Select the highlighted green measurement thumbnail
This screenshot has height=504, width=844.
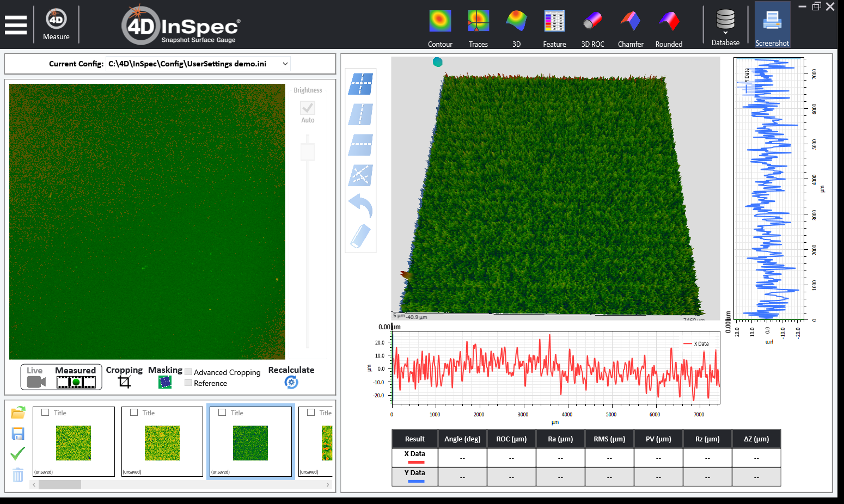[x=250, y=442]
